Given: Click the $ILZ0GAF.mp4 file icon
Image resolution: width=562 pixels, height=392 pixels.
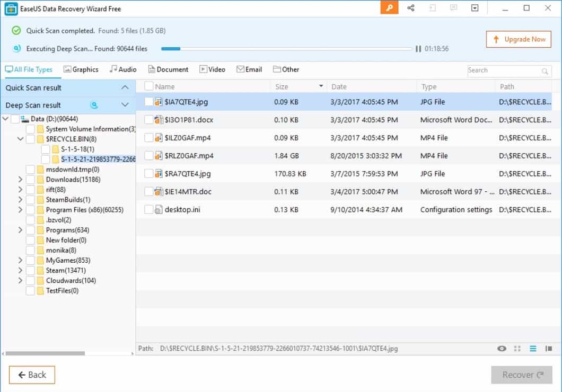Looking at the screenshot, I should pyautogui.click(x=159, y=138).
